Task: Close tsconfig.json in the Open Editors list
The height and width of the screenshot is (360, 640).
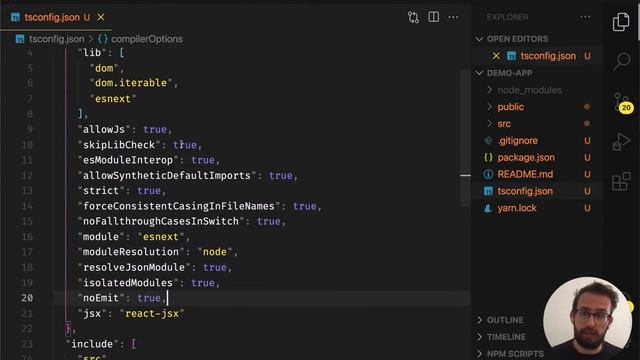Action: pyautogui.click(x=496, y=56)
